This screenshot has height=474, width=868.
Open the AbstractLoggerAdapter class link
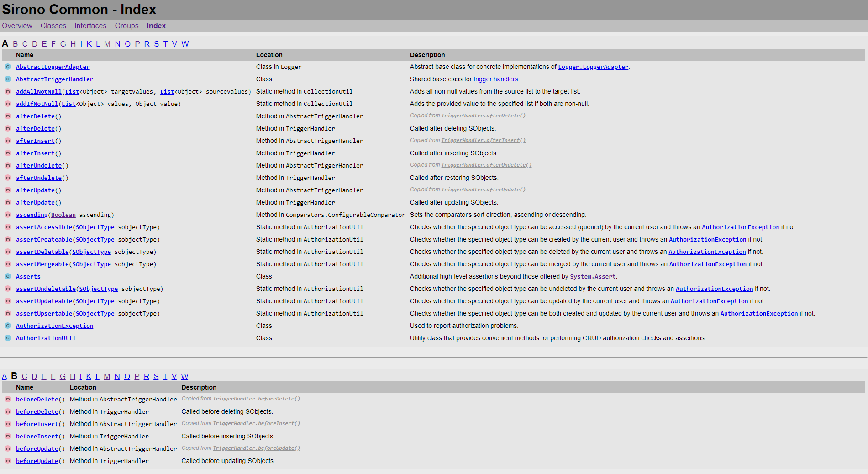(x=53, y=67)
